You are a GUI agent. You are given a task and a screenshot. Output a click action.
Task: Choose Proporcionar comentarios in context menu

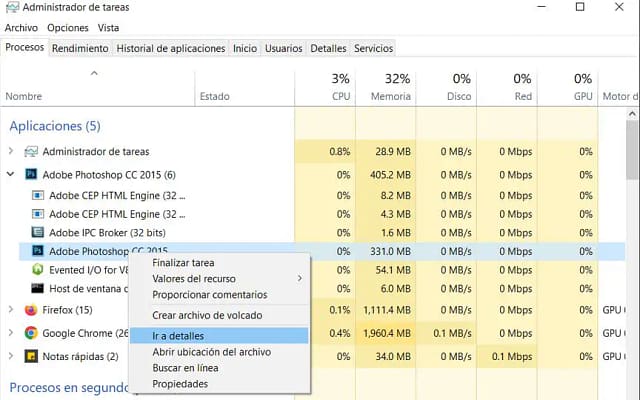[x=220, y=295]
